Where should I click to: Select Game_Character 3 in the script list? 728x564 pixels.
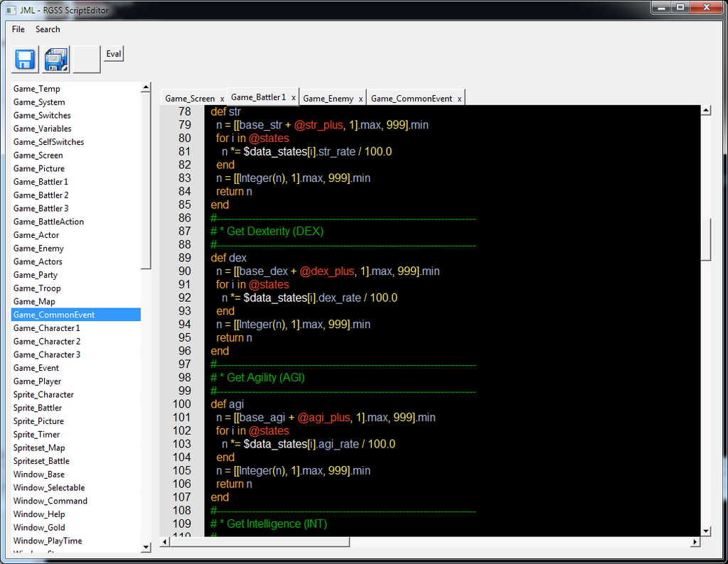[75, 354]
